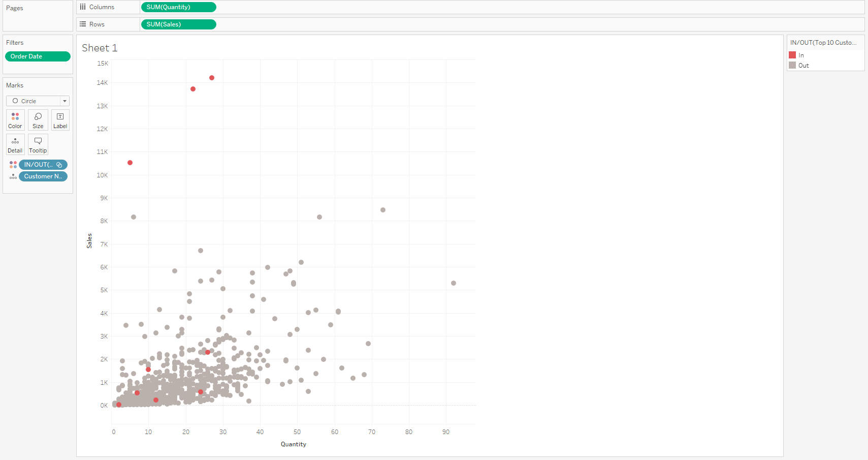
Task: Select the IN/OUT pill on Marks card
Action: coord(43,165)
